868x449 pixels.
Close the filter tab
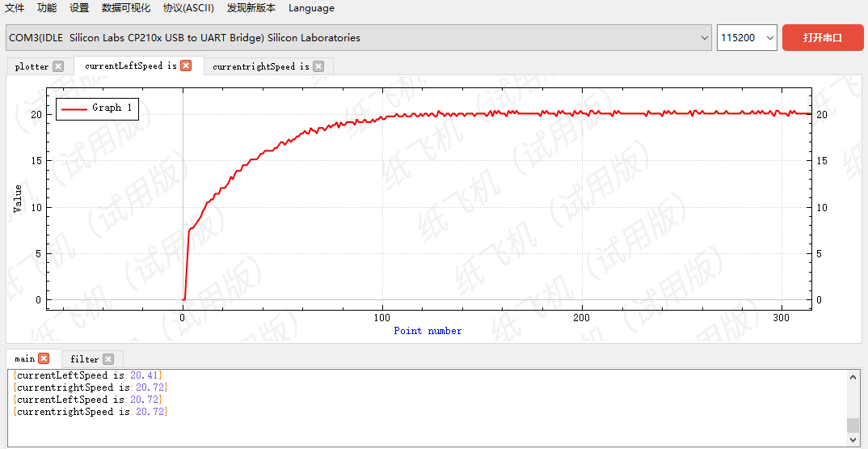108,359
